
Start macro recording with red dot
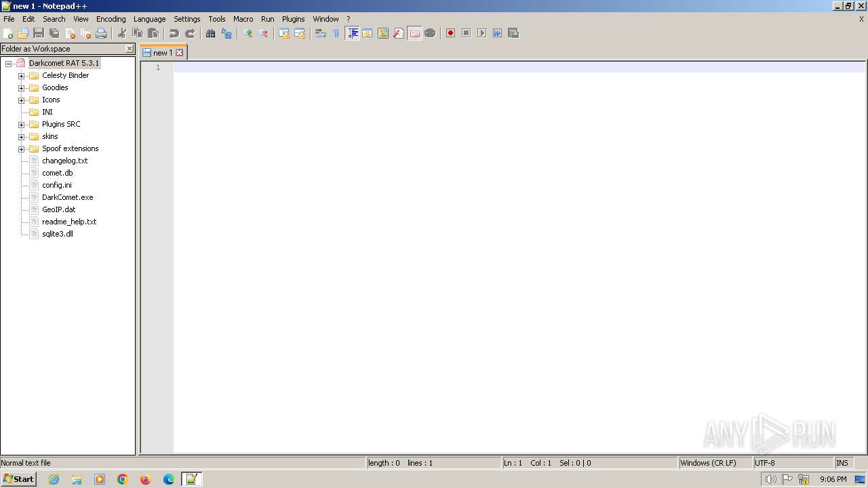(x=450, y=33)
